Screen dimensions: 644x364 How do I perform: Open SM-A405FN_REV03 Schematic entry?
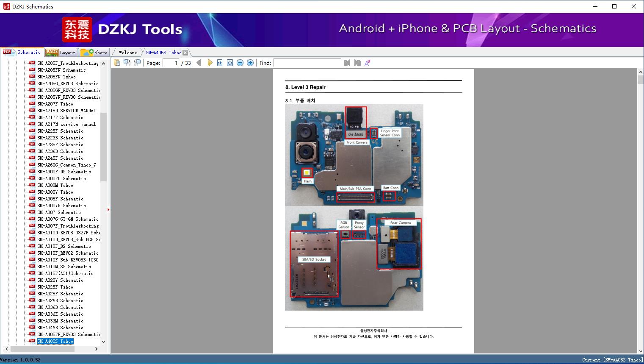pyautogui.click(x=69, y=334)
